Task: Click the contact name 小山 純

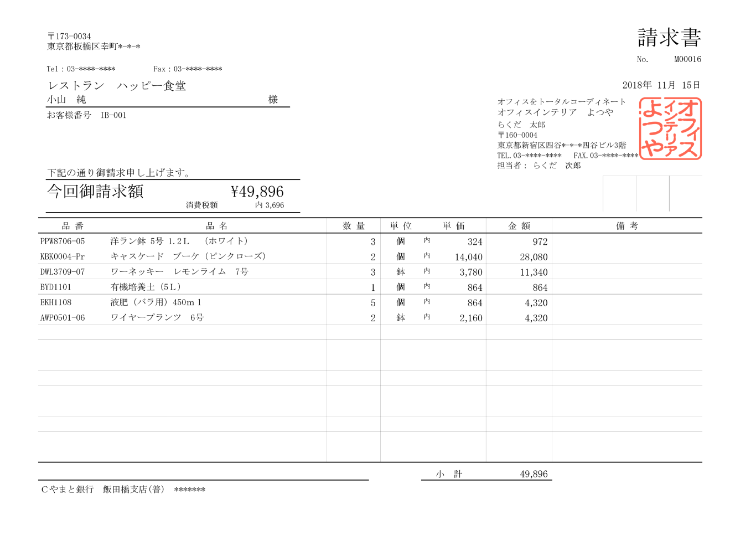Action: (66, 100)
